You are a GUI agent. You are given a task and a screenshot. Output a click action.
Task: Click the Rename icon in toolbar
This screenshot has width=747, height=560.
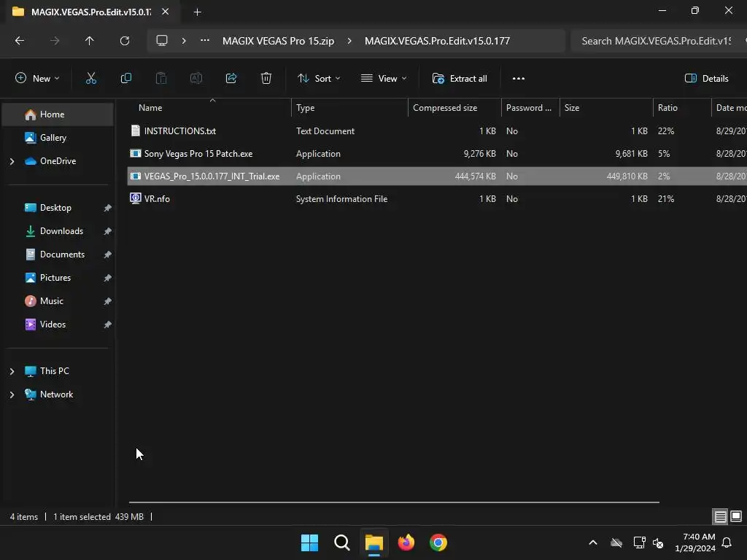click(196, 79)
